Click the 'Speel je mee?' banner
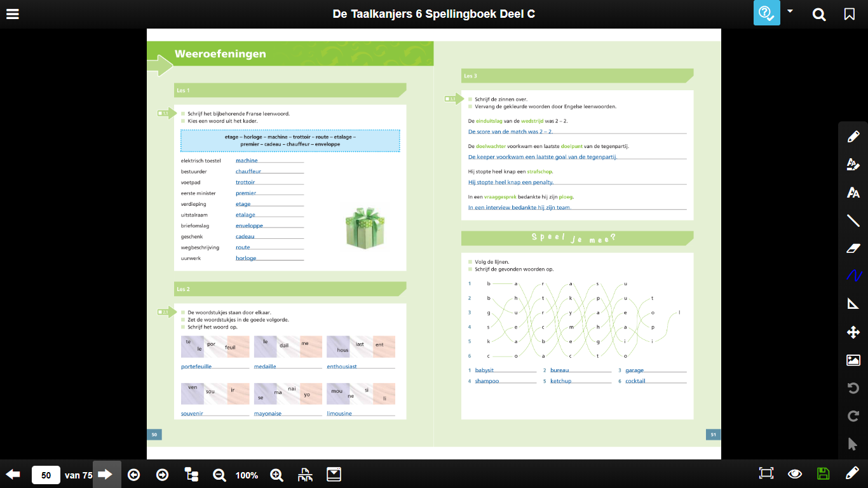 (577, 238)
